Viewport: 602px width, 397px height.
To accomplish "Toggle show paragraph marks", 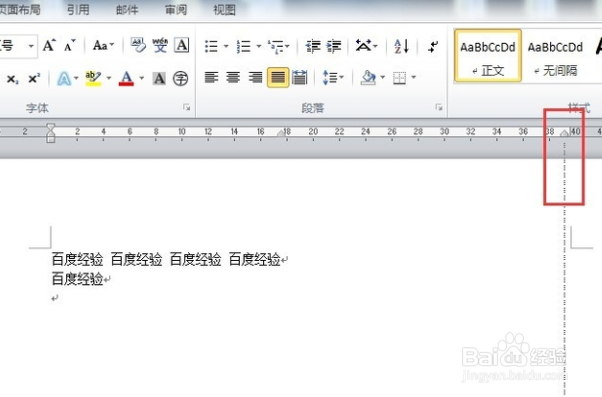I will pyautogui.click(x=433, y=46).
